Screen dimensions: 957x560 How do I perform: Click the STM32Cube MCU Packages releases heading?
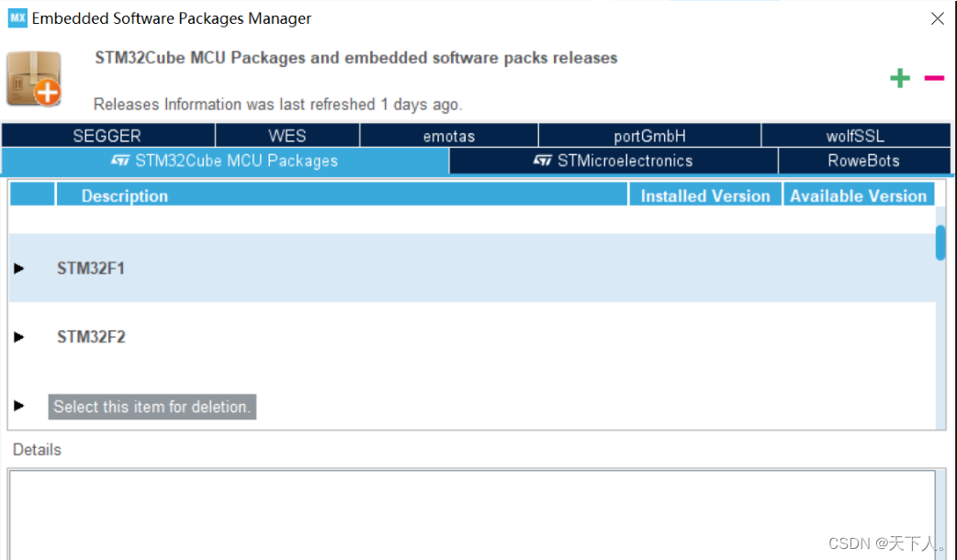355,58
